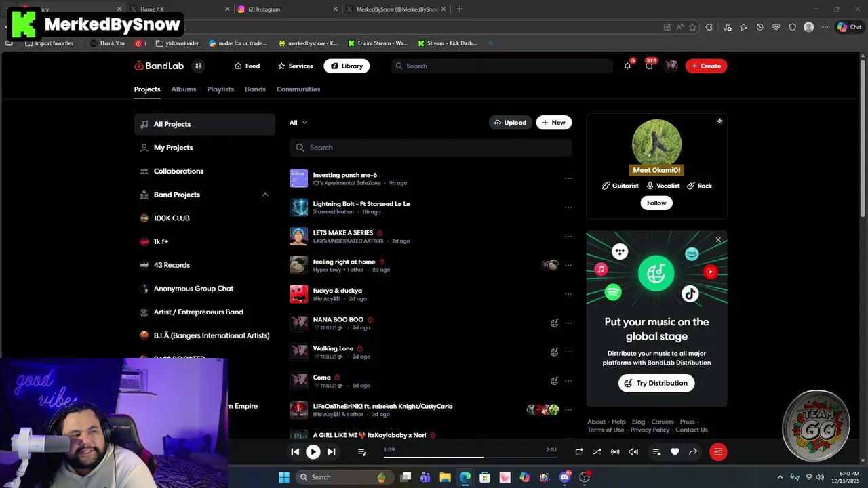
Task: Share the current track arrow icon
Action: [693, 452]
